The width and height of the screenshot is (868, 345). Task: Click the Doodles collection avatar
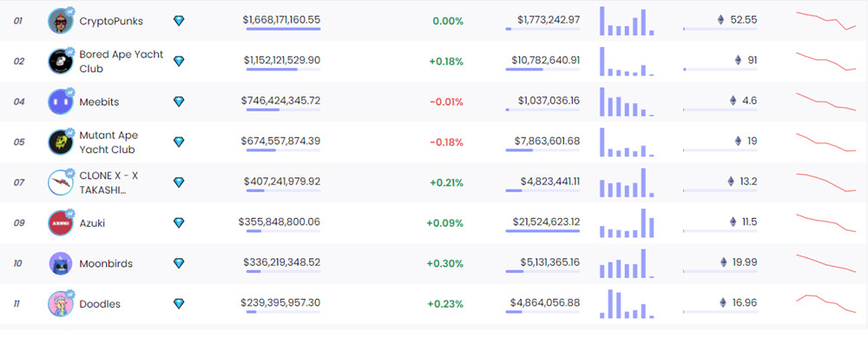[x=61, y=304]
